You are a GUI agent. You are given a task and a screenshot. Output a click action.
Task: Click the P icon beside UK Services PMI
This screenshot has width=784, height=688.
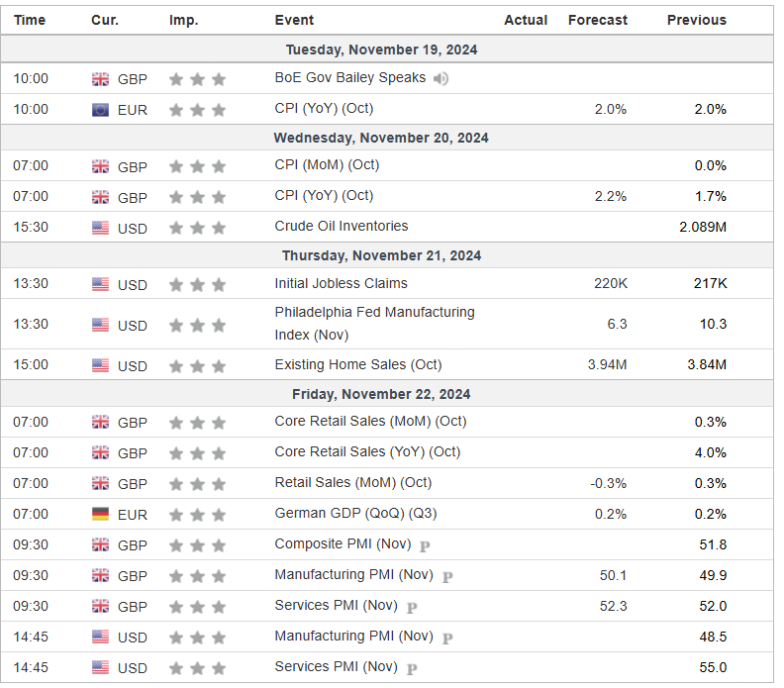(x=412, y=607)
